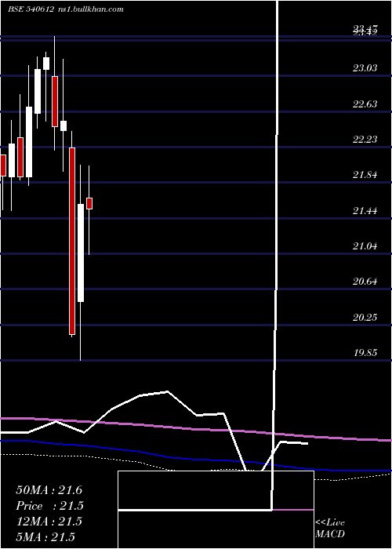Click the 19.85 price axis label
Screen dimensions: 392x549
click(x=365, y=352)
